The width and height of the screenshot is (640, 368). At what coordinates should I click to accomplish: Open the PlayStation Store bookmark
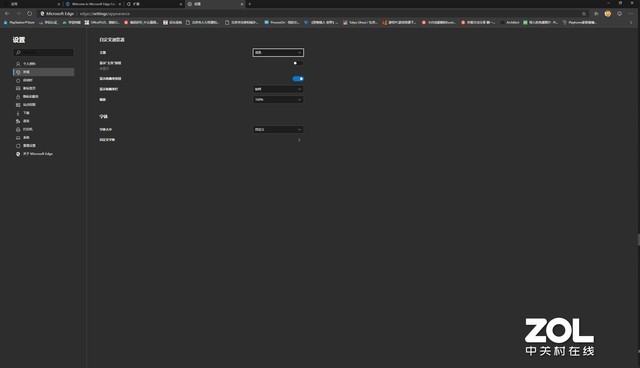[19, 22]
